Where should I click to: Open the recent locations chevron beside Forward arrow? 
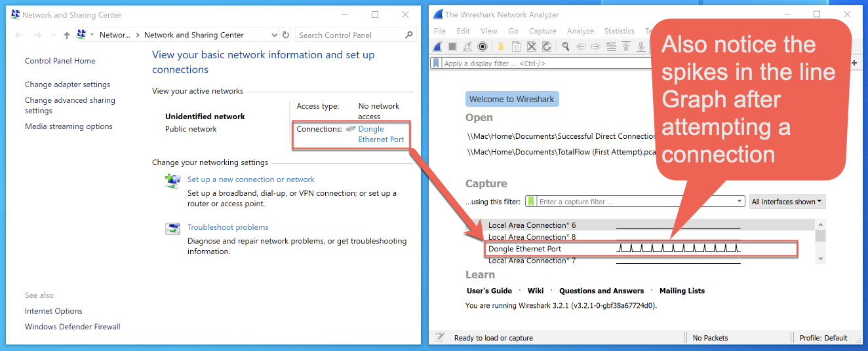tap(52, 35)
